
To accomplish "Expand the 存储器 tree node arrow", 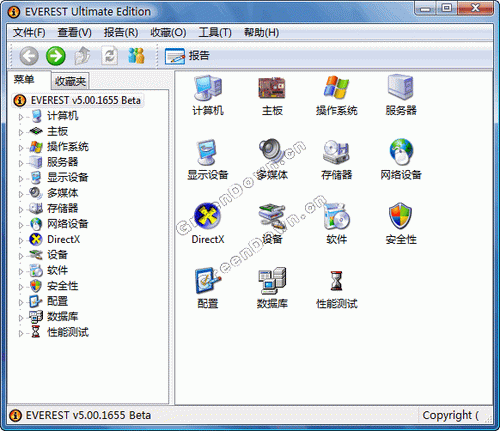I will tap(21, 210).
